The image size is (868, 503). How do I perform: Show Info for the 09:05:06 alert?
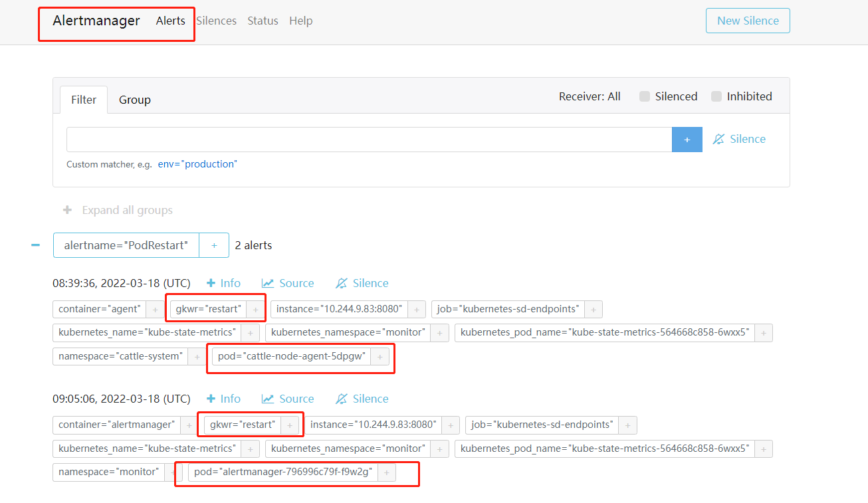tap(224, 399)
